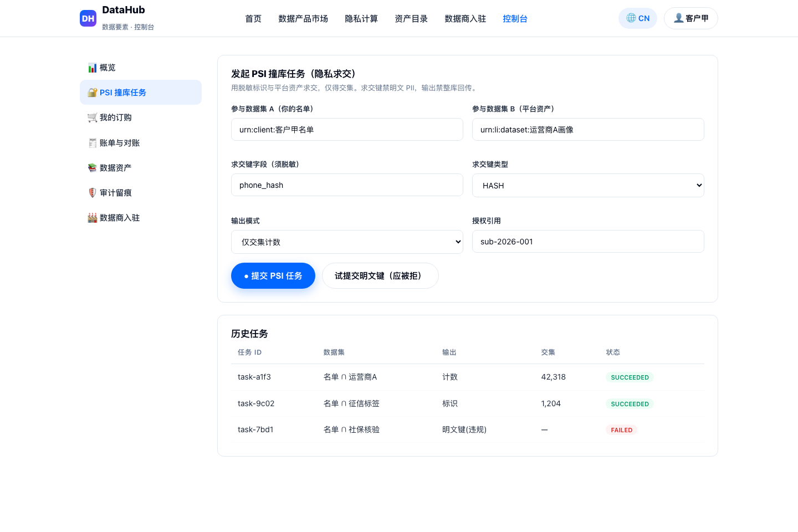Click the shopping cart icon next to 我的订购
Viewport: 798px width, 532px height.
pyautogui.click(x=93, y=117)
